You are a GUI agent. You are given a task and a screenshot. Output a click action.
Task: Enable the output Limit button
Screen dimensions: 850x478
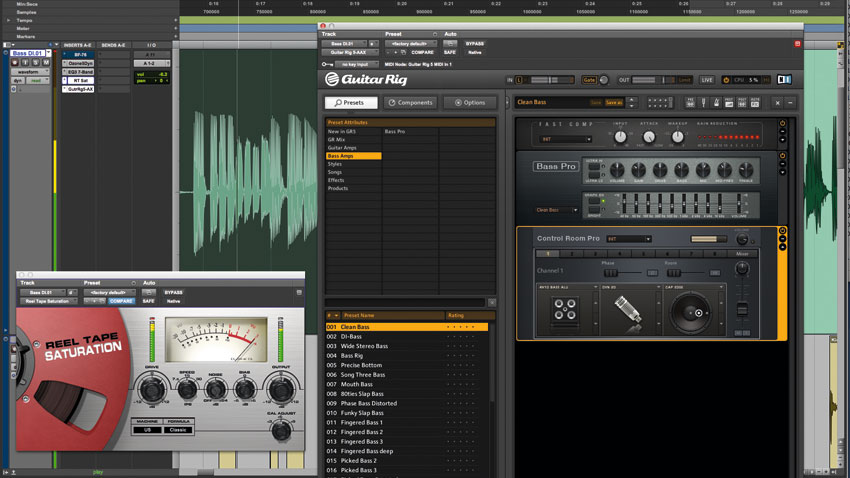(x=684, y=80)
